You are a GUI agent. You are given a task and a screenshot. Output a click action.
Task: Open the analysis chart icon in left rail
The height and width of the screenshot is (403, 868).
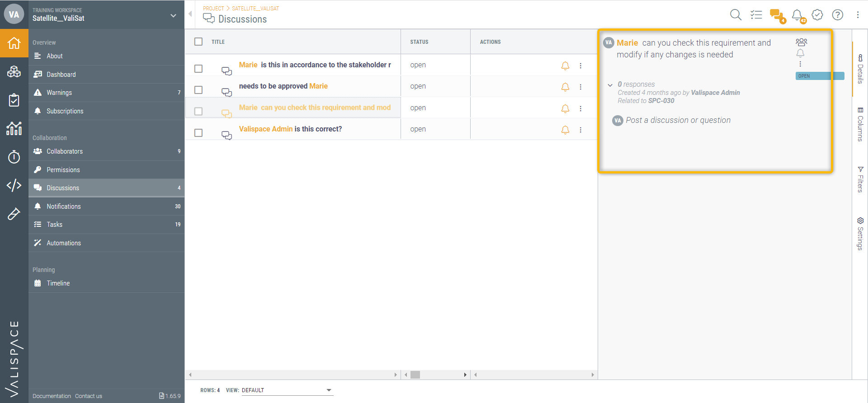14,128
